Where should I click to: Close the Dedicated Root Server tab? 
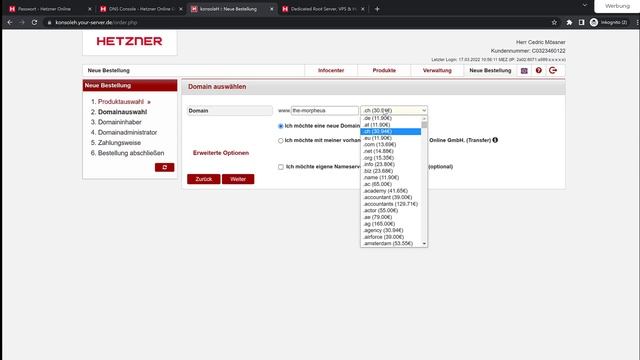pos(362,9)
